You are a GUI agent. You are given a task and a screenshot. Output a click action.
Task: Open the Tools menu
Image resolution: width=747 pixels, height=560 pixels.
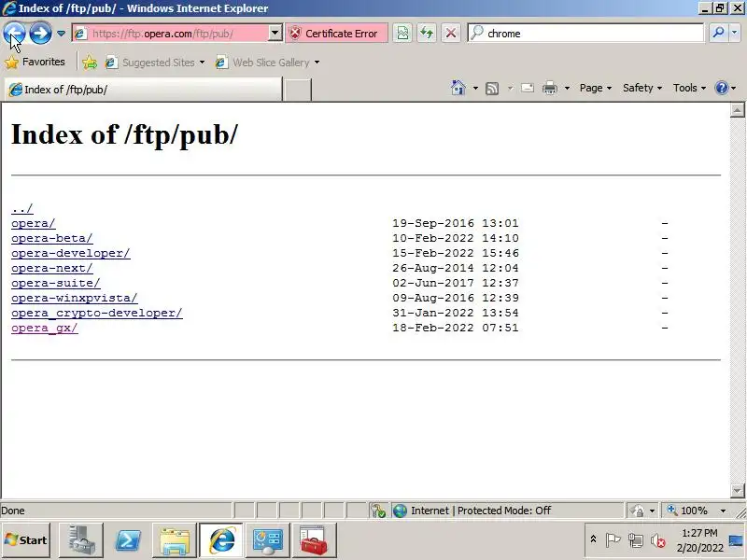point(689,88)
